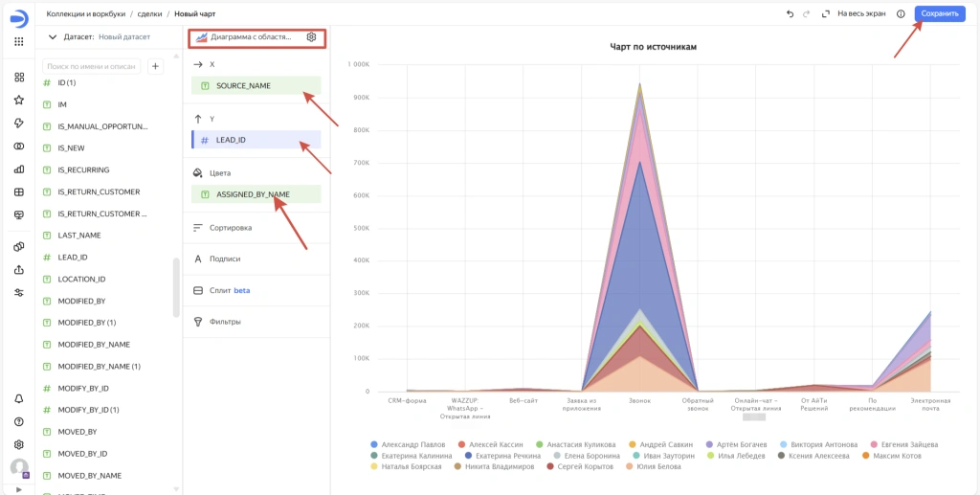Open the favorites star in sidebar
The height and width of the screenshot is (495, 980).
point(19,100)
